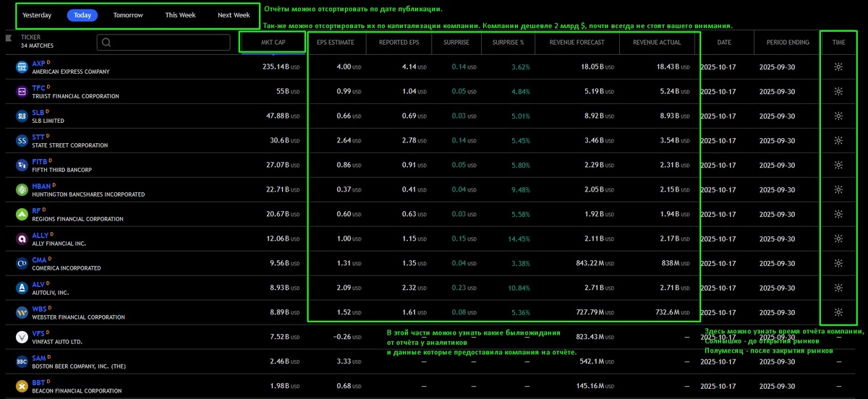The height and width of the screenshot is (399, 868).
Task: Open the BBT ticker link
Action: pos(38,383)
